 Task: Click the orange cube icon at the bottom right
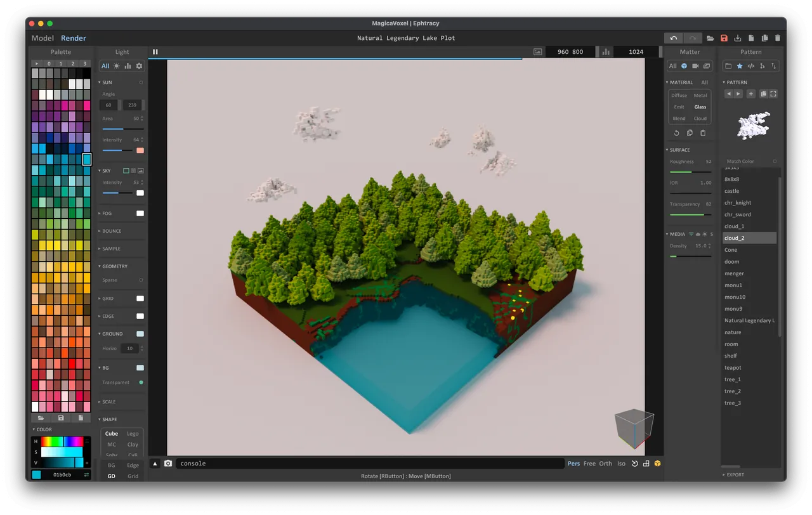(658, 464)
